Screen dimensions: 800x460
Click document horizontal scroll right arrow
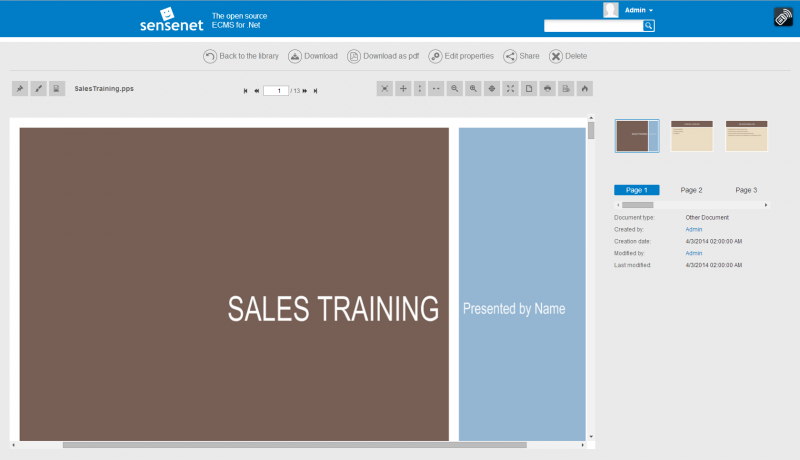[583, 445]
